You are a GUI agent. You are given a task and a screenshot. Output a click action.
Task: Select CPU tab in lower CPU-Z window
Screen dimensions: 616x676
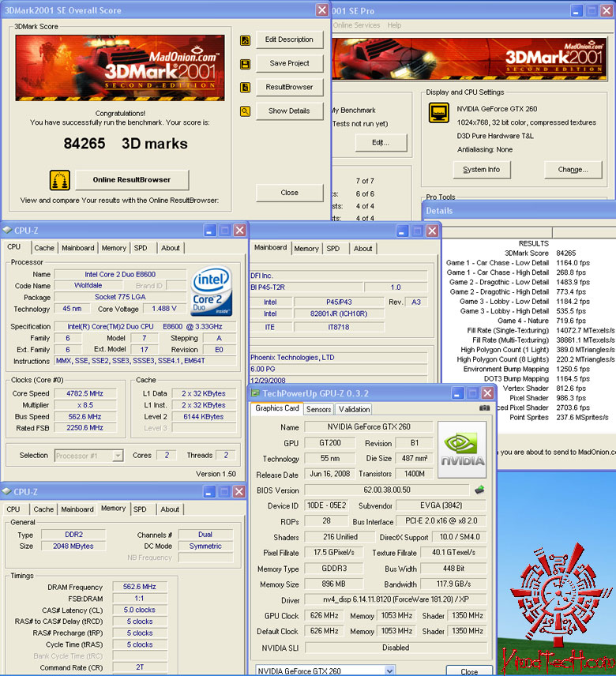(x=13, y=509)
